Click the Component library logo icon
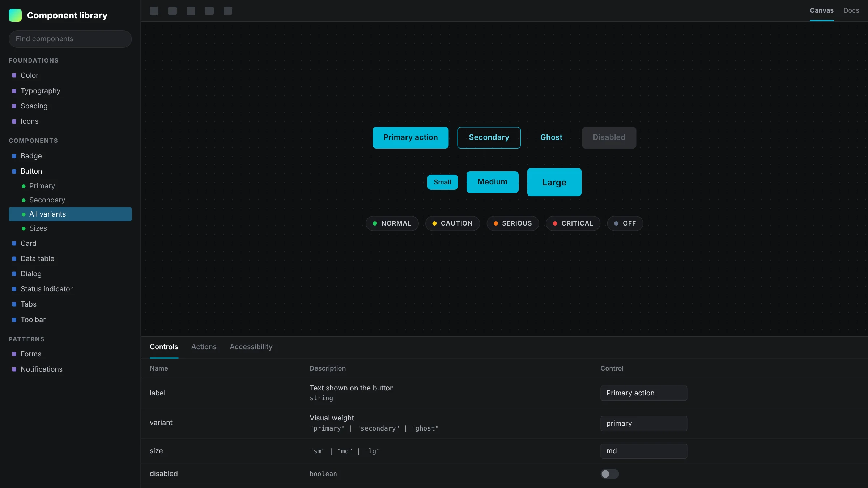The image size is (868, 488). point(15,15)
